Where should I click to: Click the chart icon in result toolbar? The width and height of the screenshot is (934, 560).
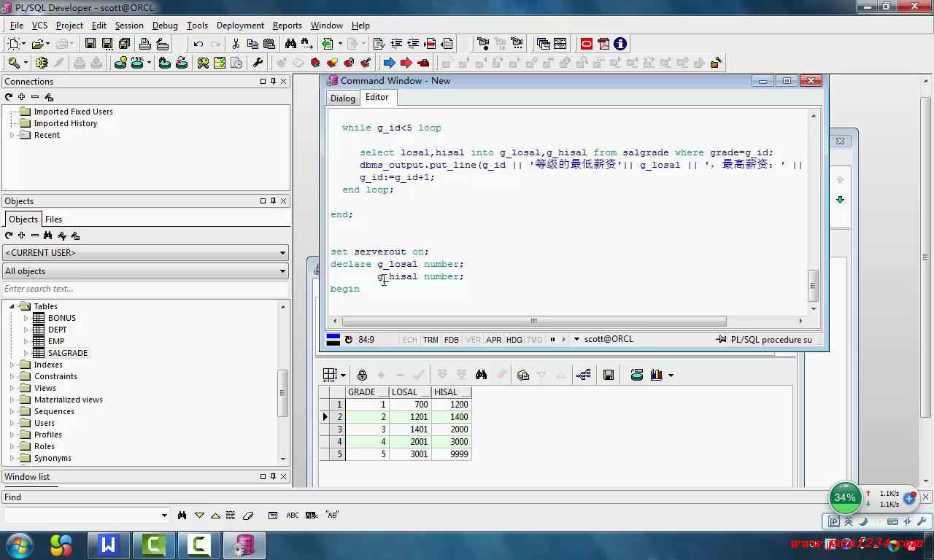pos(657,375)
